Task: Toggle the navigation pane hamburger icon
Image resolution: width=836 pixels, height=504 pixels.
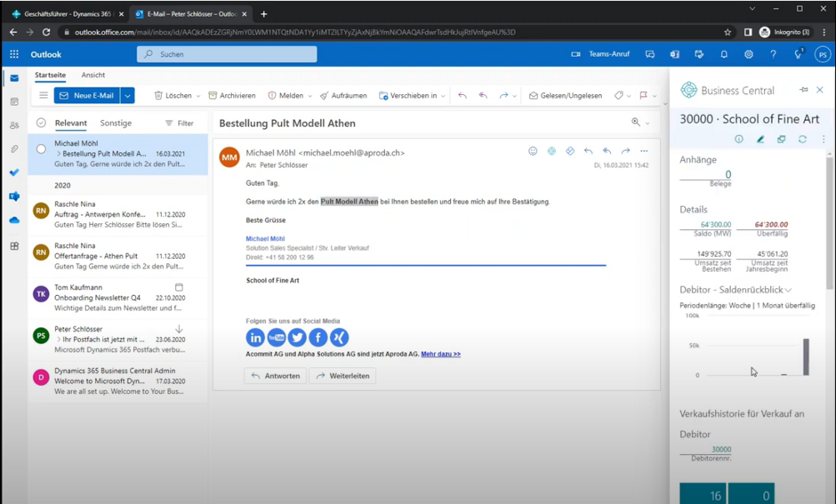Action: pos(44,95)
